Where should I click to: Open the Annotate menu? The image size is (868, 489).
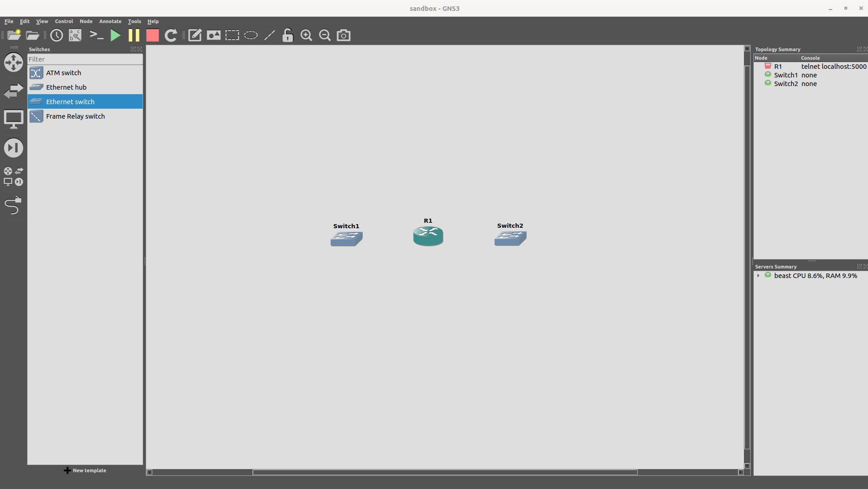(110, 21)
